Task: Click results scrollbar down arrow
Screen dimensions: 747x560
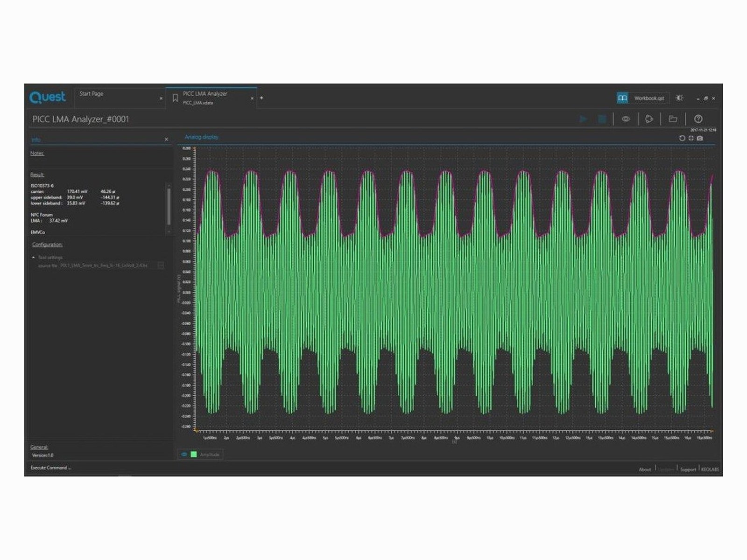Action: (169, 231)
